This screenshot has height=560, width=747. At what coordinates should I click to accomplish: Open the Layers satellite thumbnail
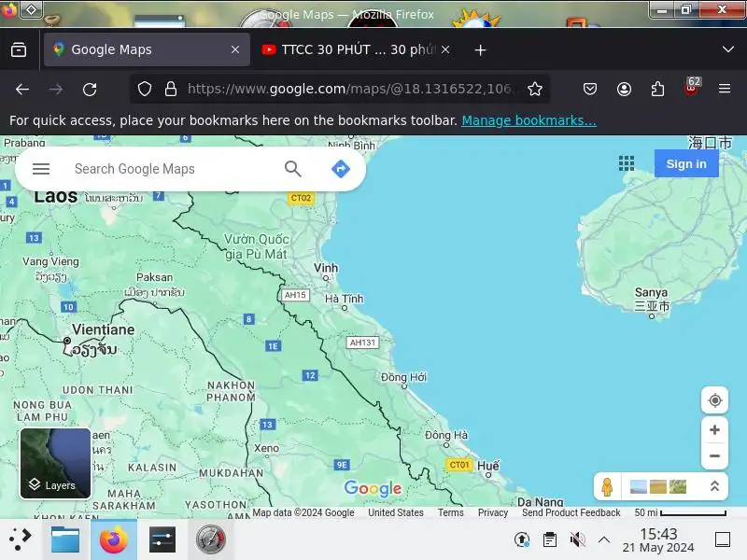(55, 463)
